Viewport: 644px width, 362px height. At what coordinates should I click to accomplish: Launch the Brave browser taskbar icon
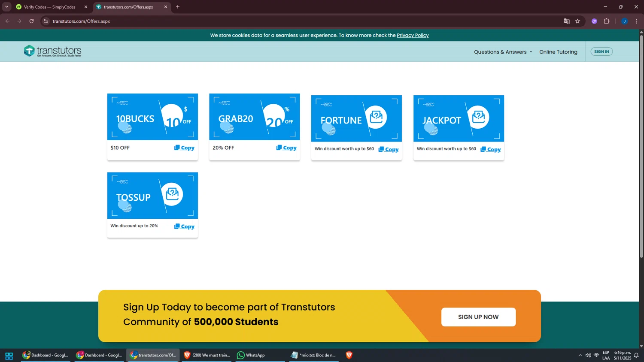[349, 355]
